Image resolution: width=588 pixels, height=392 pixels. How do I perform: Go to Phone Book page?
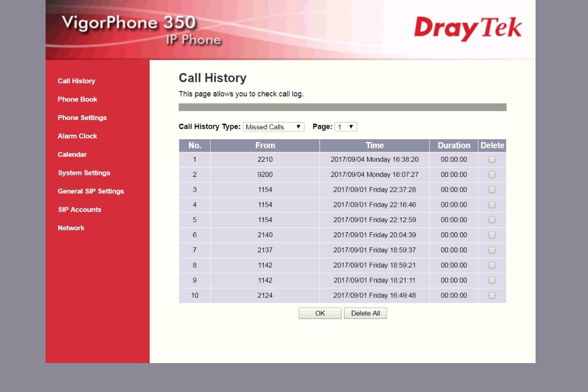pos(77,99)
